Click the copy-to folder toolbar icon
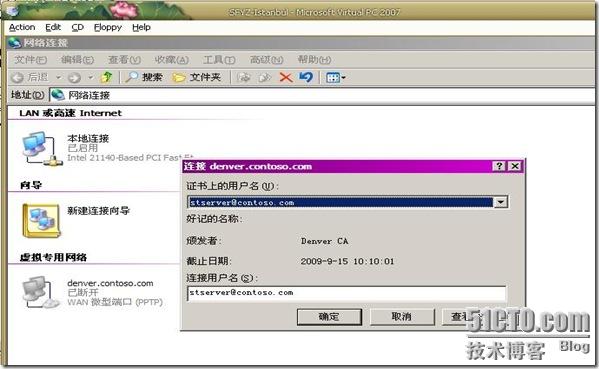 264,78
